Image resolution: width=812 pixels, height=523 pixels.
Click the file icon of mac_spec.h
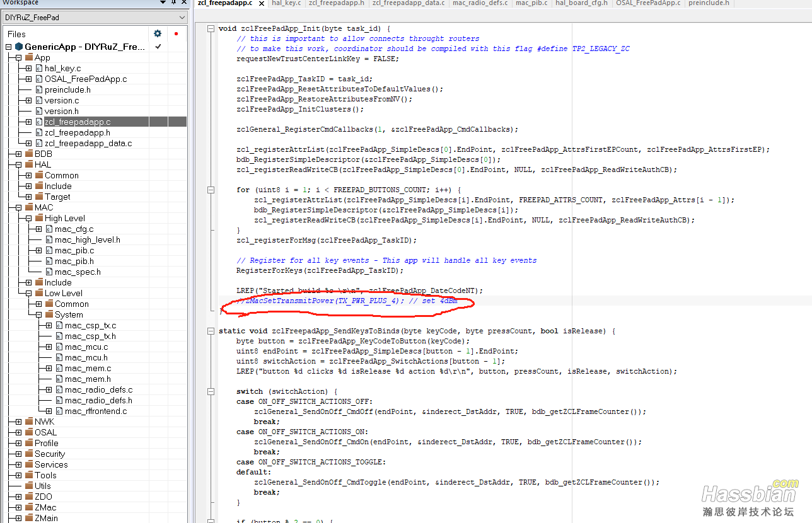(x=49, y=272)
